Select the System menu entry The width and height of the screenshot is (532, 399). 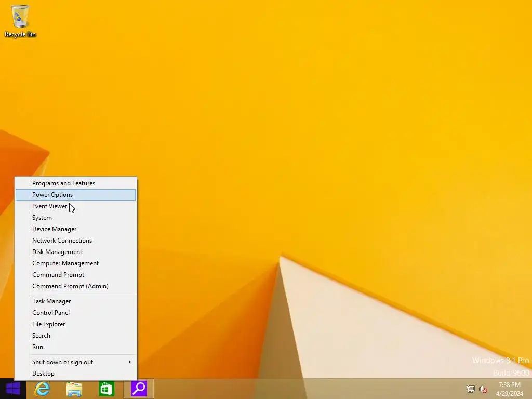(75, 218)
